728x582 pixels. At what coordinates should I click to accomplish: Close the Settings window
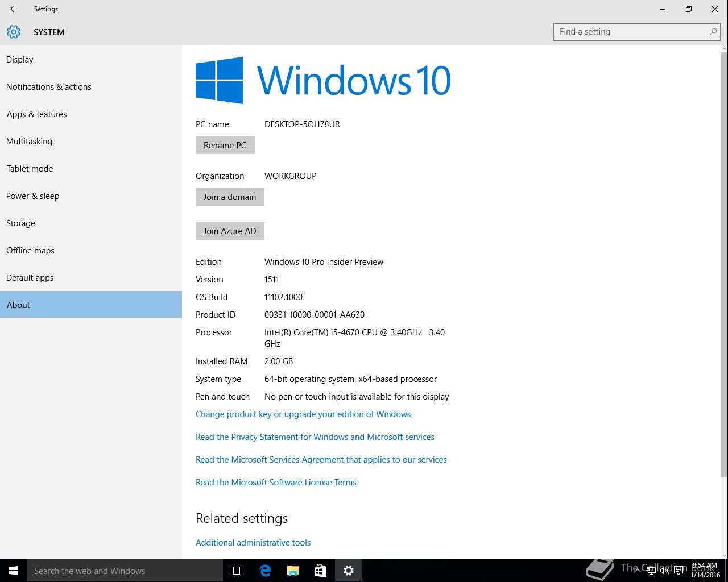pyautogui.click(x=715, y=9)
